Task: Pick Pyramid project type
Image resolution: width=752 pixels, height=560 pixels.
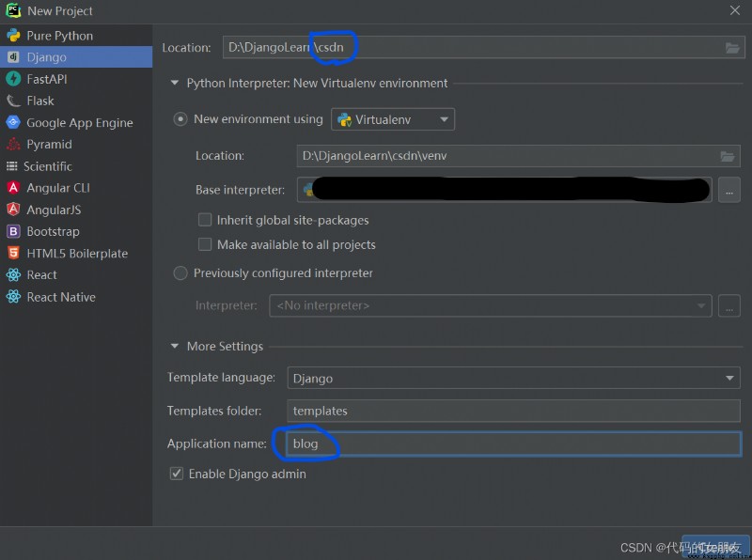Action: tap(76, 145)
